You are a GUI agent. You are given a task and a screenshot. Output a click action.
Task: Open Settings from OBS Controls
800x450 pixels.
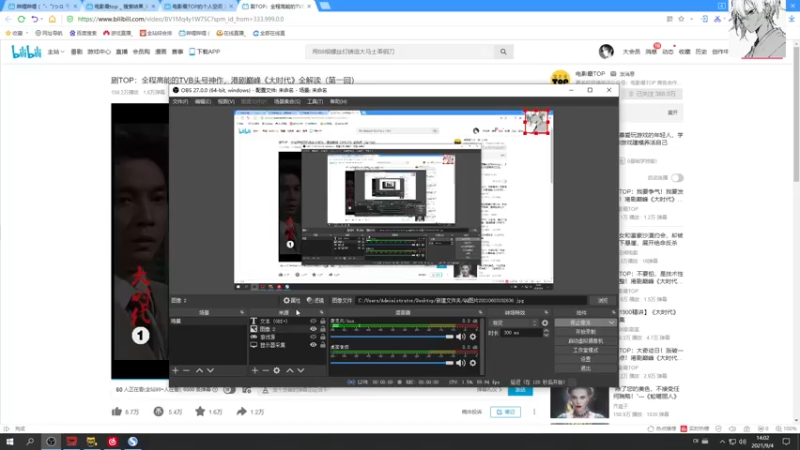(585, 359)
